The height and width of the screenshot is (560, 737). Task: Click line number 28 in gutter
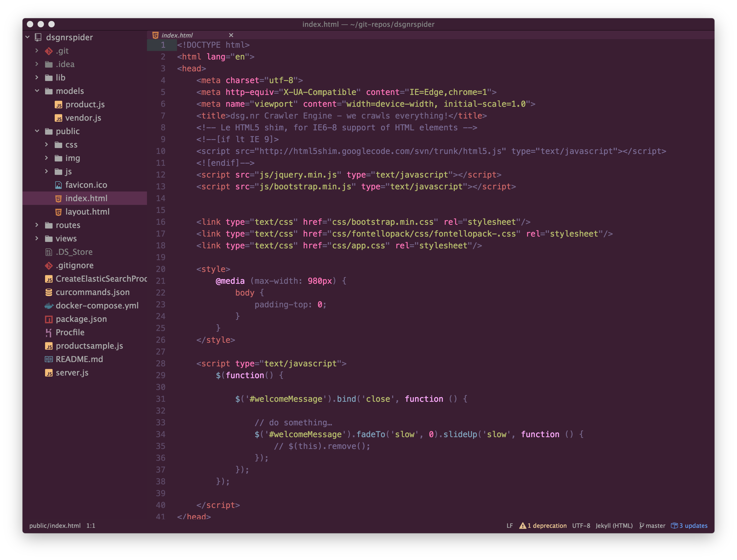(x=161, y=363)
